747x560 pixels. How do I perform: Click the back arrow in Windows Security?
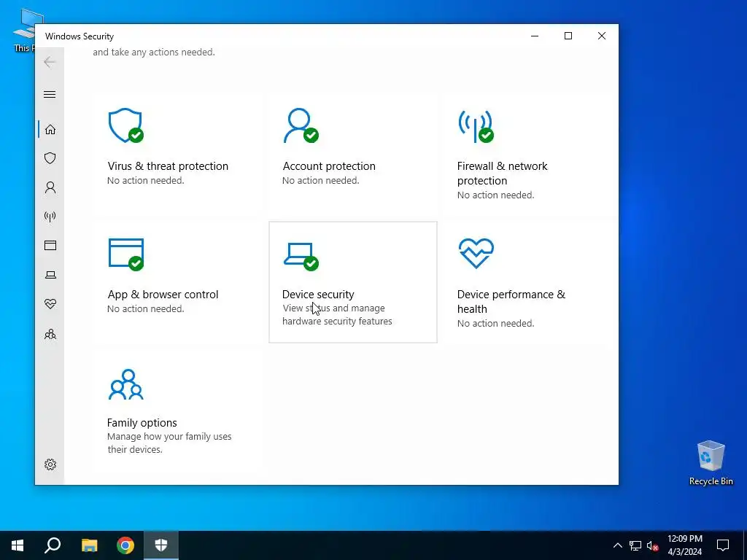pyautogui.click(x=50, y=62)
